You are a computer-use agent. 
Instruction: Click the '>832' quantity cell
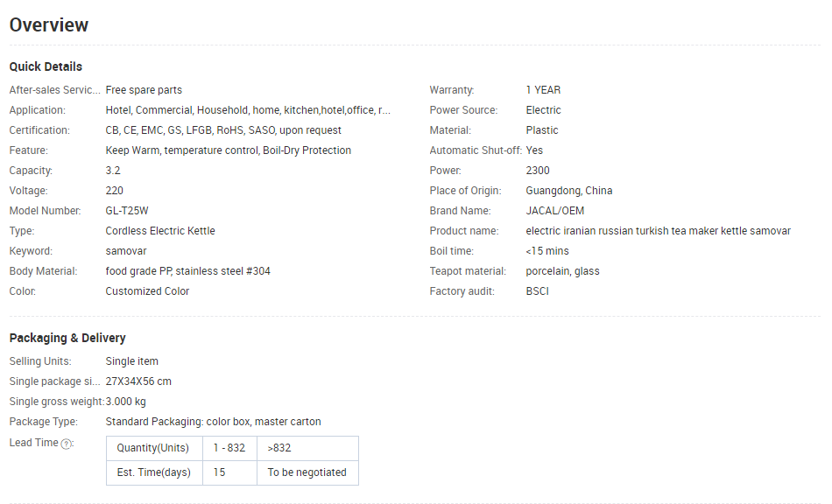tap(307, 448)
